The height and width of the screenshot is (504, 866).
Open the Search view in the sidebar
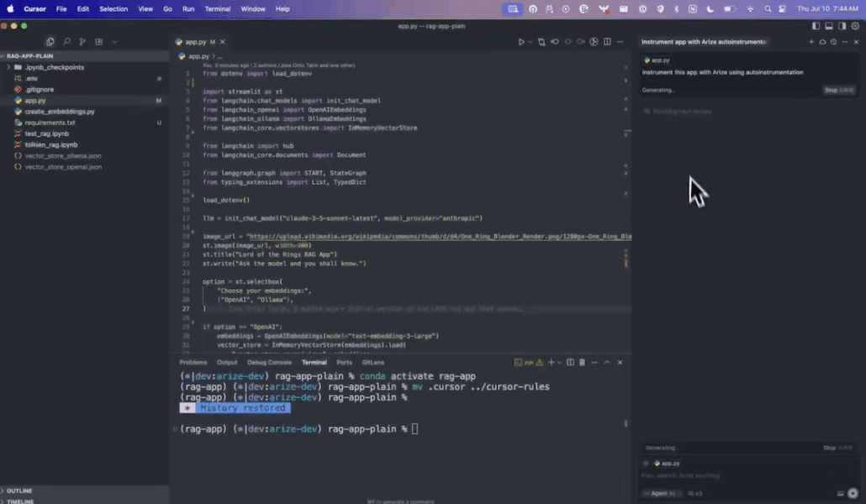pyautogui.click(x=66, y=41)
